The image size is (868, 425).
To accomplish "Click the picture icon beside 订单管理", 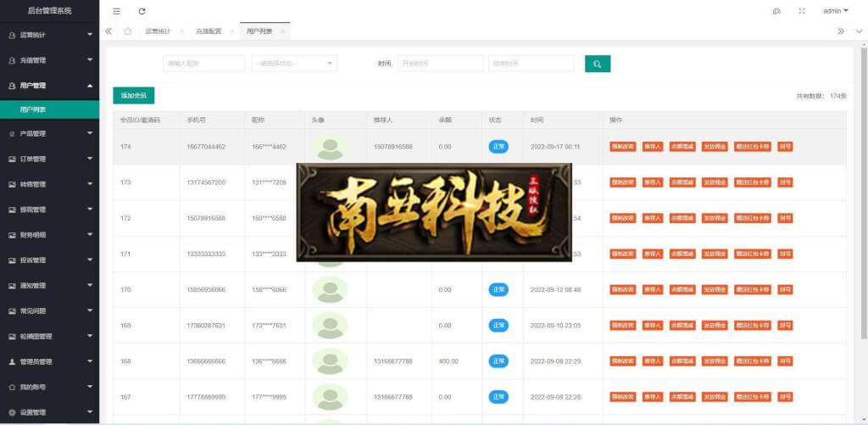I will pyautogui.click(x=12, y=159).
